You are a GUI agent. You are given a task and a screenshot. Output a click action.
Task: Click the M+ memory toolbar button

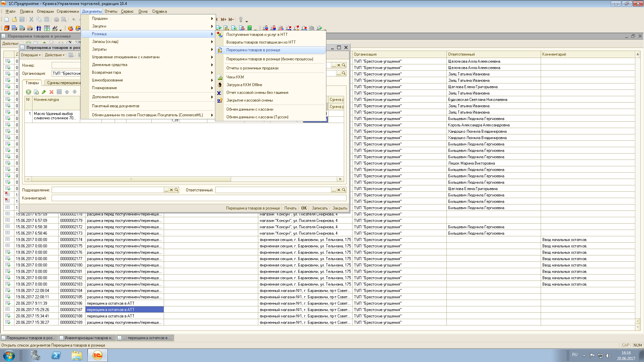tap(223, 19)
